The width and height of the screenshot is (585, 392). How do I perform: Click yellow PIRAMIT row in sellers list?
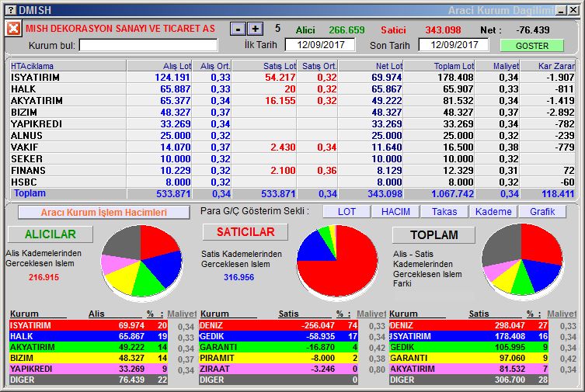tap(279, 358)
